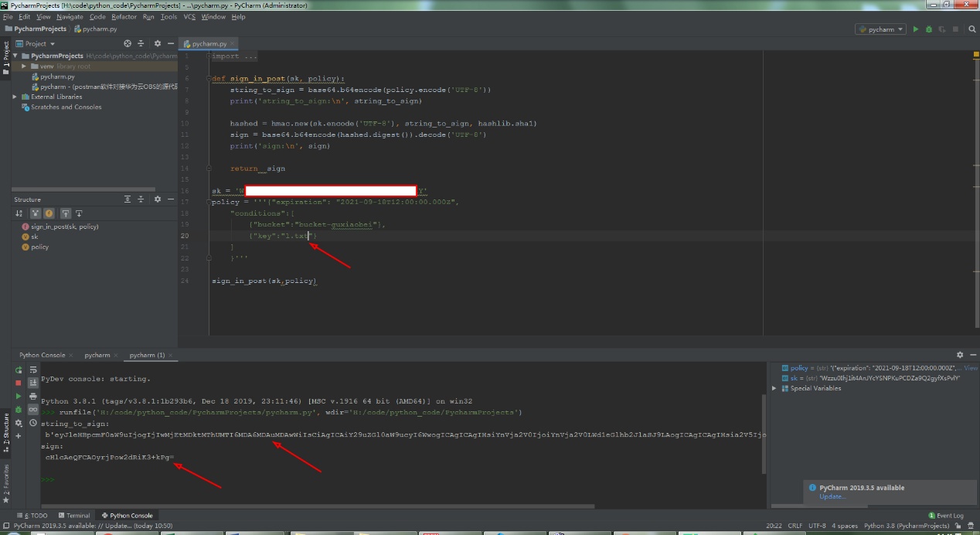Open the Refactor menu
This screenshot has width=980, height=535.
tap(124, 16)
